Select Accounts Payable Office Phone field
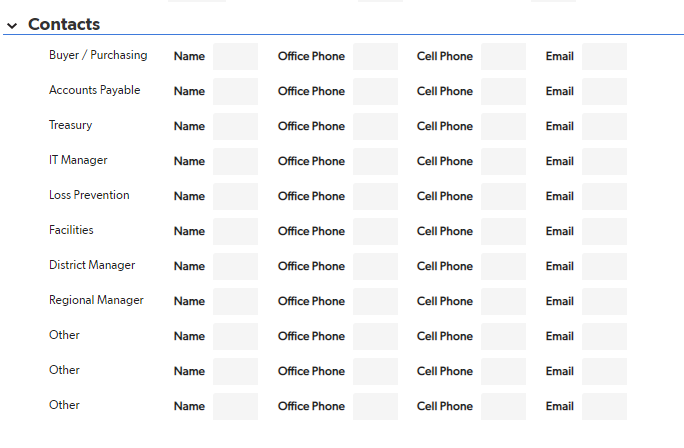Screen dimensions: 684x448 point(376,91)
